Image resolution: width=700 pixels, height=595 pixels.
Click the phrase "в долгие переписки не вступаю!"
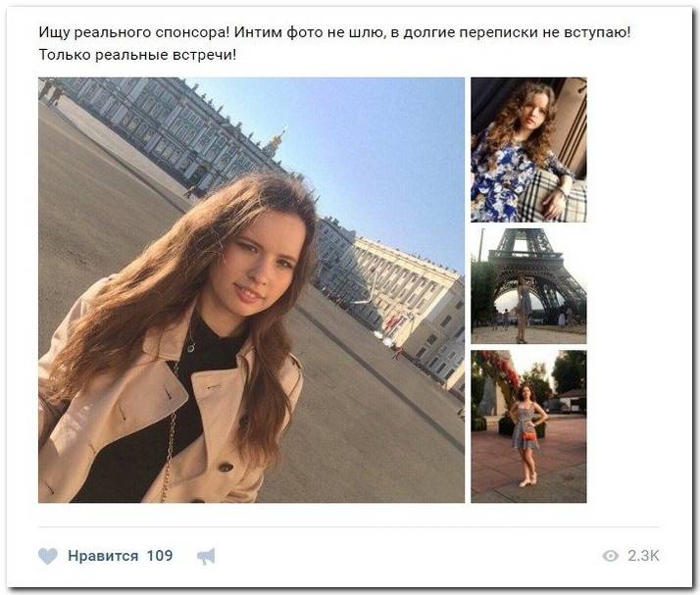[x=511, y=32]
